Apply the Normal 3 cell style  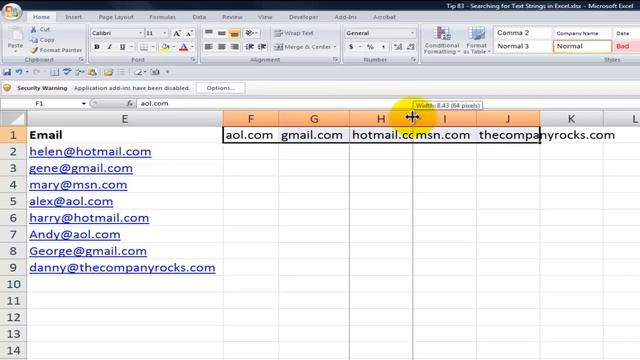(523, 47)
